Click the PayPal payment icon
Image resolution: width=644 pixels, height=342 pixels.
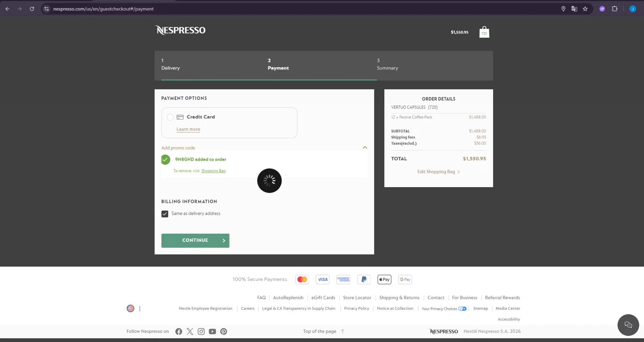tap(364, 279)
